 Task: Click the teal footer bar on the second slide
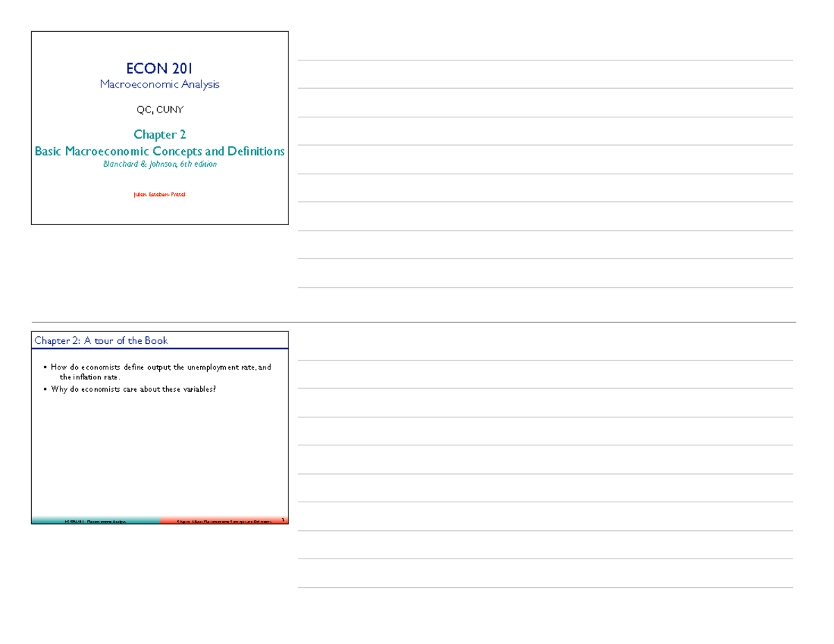(x=97, y=520)
